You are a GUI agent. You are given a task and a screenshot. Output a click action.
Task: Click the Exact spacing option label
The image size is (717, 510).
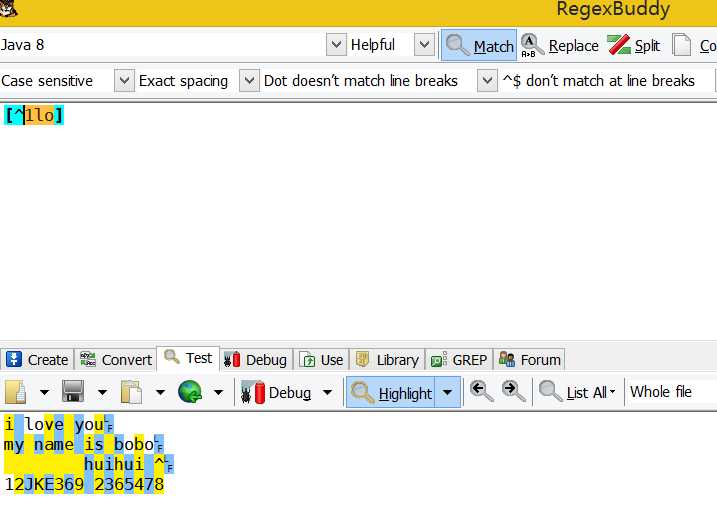pos(183,81)
